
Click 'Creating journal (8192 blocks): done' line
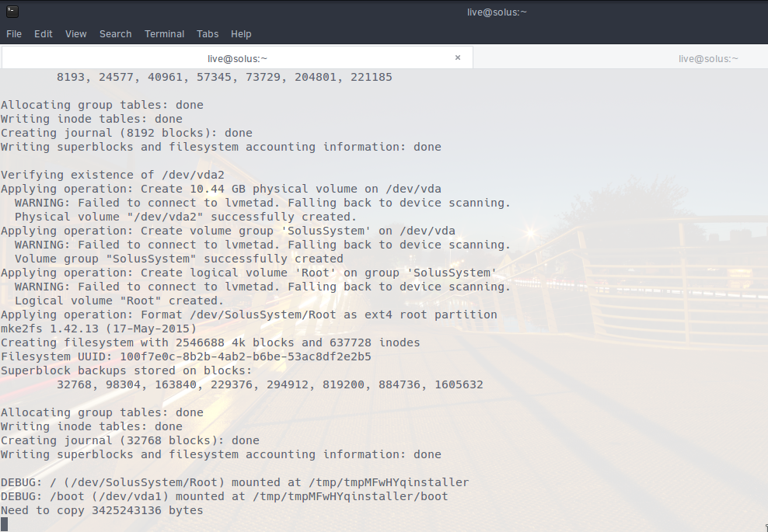pos(127,133)
